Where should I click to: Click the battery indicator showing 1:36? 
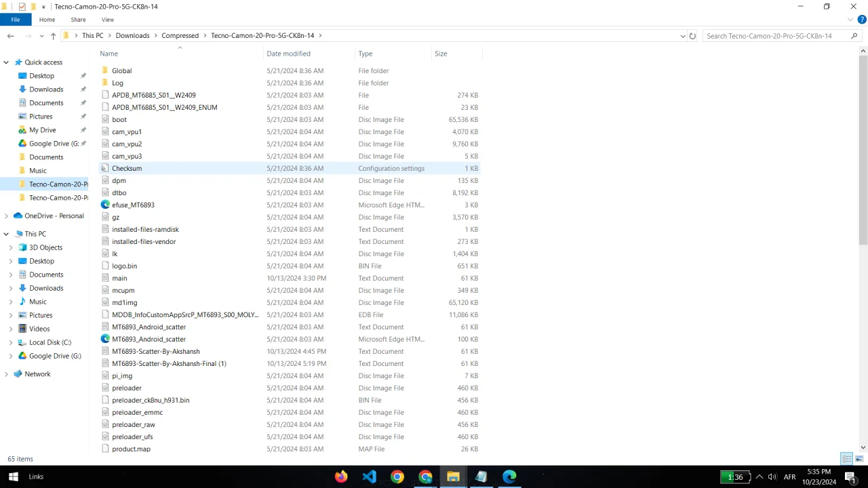click(x=735, y=476)
